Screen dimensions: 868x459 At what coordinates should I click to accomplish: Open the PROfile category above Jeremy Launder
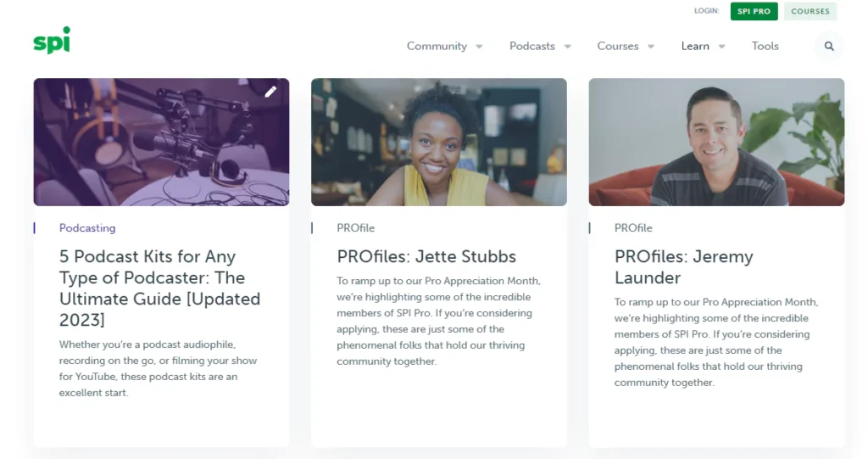pos(633,228)
